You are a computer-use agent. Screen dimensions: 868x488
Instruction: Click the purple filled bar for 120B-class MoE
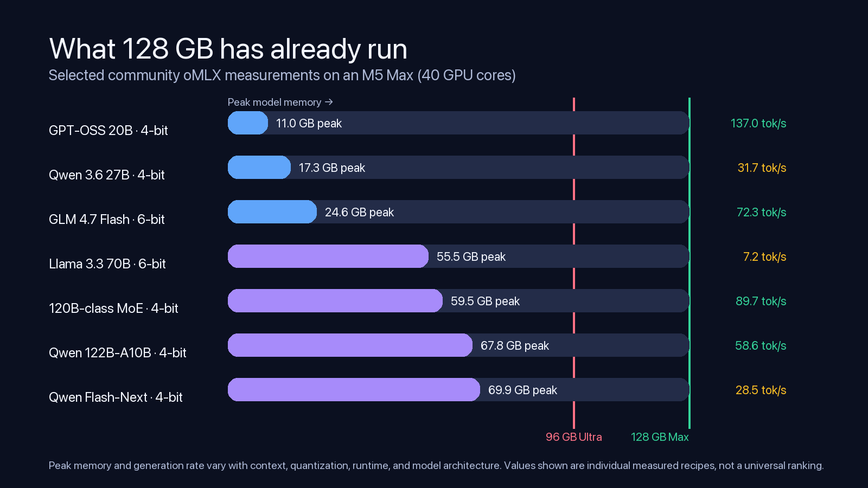335,301
